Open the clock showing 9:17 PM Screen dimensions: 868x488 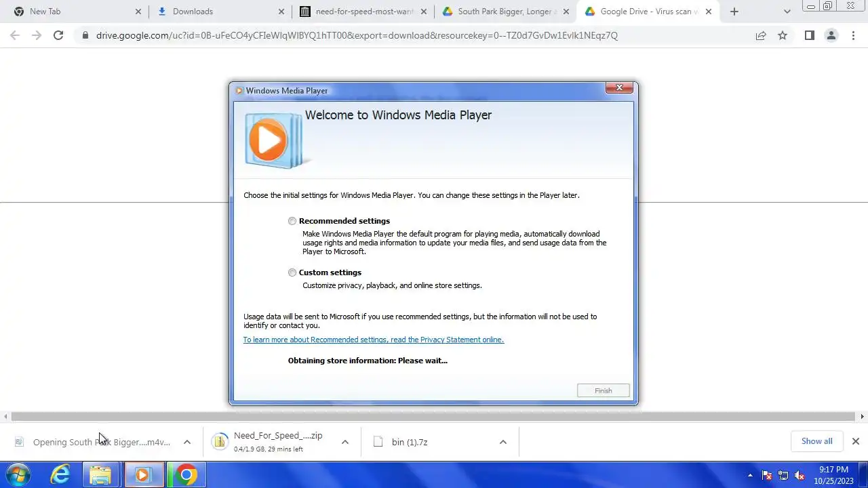[x=833, y=475]
